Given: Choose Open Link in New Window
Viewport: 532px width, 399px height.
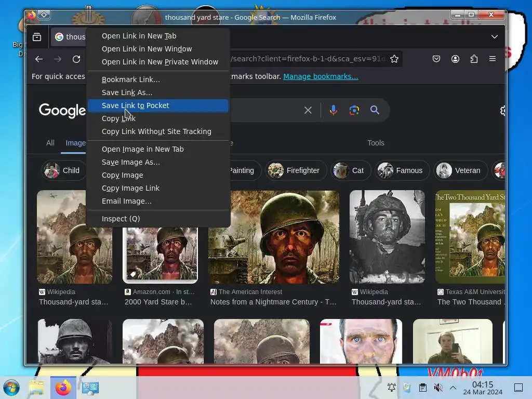Looking at the screenshot, I should click(158, 49).
